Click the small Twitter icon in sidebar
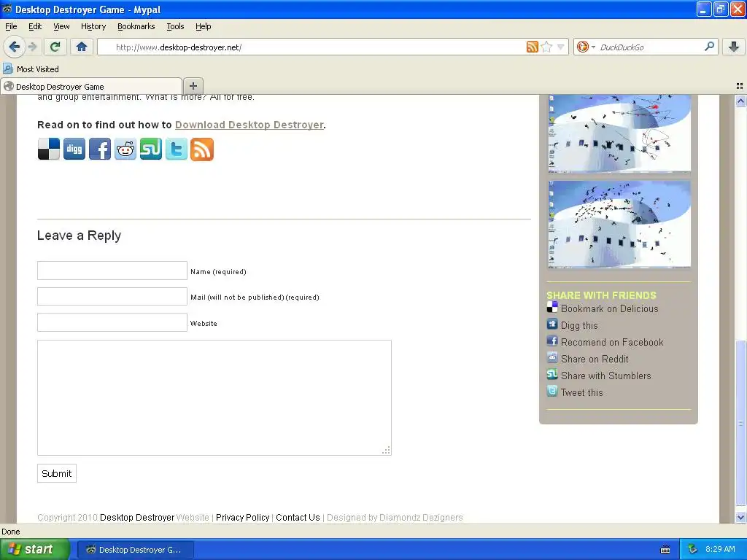The width and height of the screenshot is (747, 560). 552,392
